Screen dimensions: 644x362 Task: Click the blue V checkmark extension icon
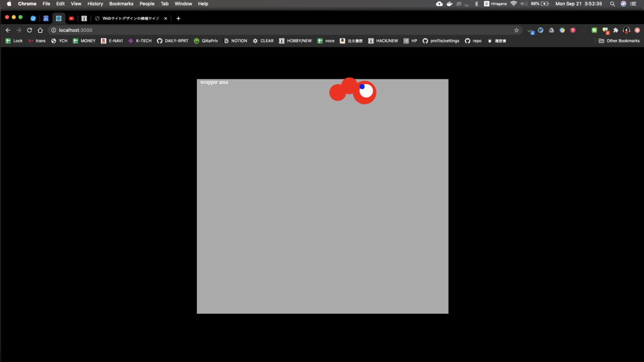tap(540, 30)
